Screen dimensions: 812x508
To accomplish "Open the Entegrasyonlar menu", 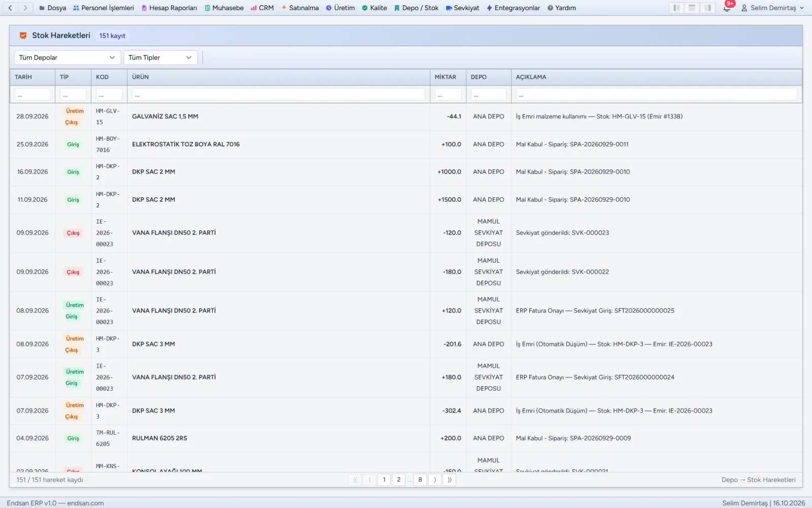I will (513, 8).
